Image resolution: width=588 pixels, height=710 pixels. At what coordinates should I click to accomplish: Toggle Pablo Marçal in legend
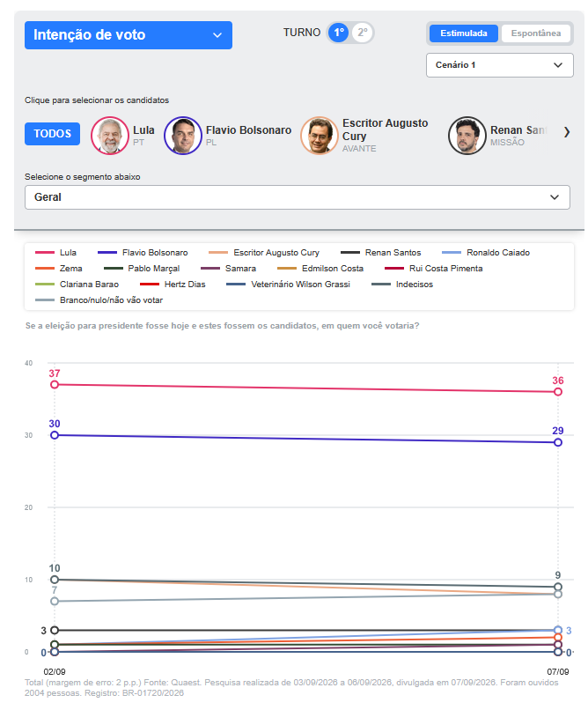point(142,269)
